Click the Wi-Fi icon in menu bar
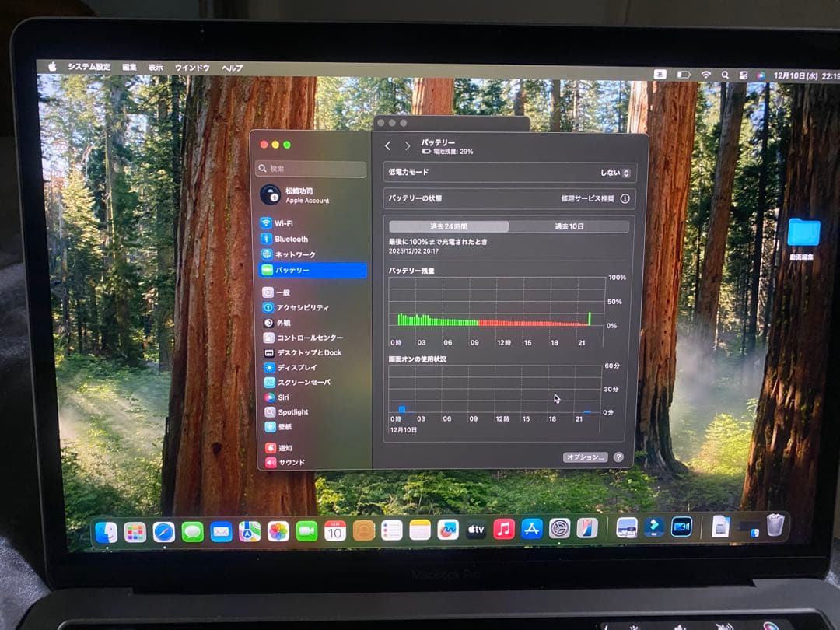The image size is (840, 630). pos(705,75)
